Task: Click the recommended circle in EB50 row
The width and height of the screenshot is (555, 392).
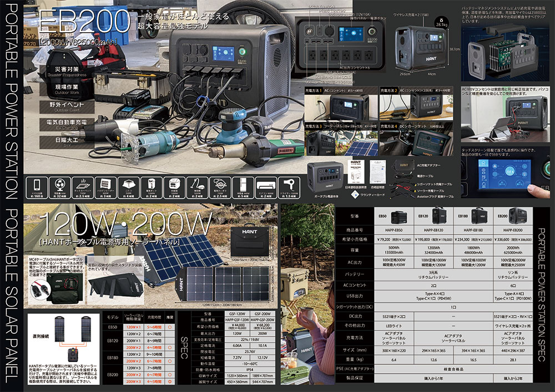Action: tap(170, 327)
